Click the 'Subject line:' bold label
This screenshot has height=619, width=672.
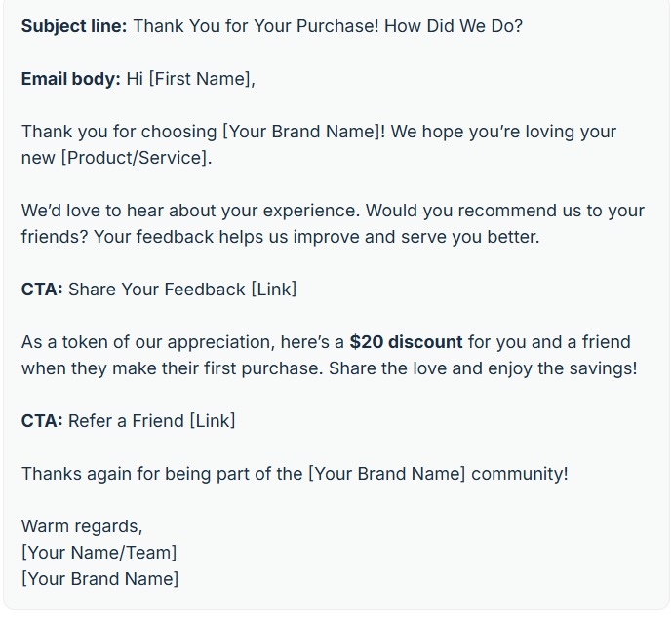[74, 26]
